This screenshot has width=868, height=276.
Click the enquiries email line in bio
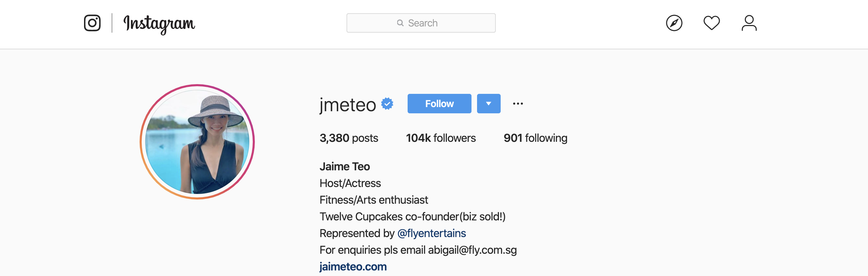click(x=418, y=250)
